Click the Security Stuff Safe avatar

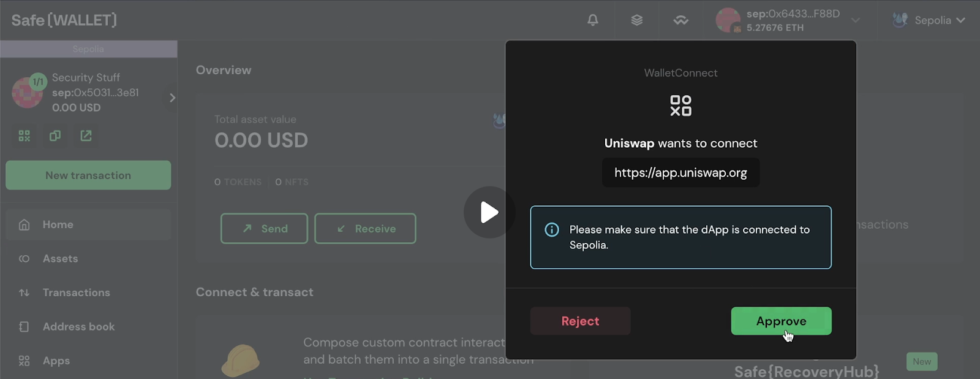coord(28,93)
